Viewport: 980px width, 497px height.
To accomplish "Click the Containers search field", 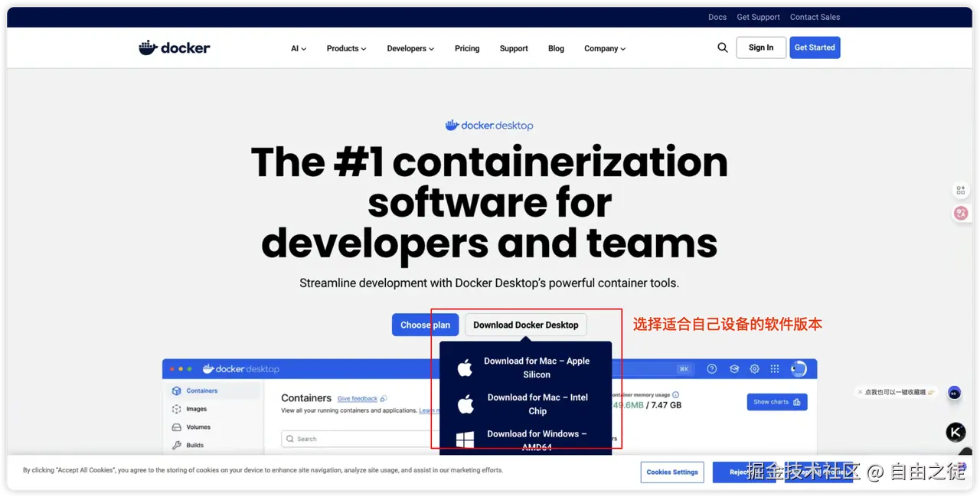I will coord(360,439).
